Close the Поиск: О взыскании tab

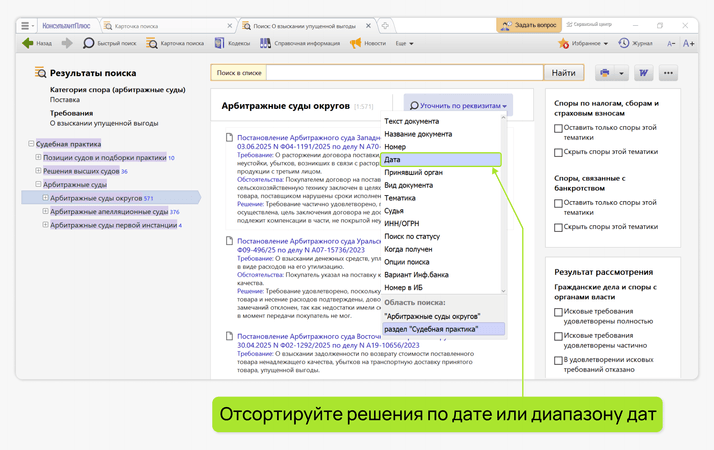pyautogui.click(x=368, y=26)
